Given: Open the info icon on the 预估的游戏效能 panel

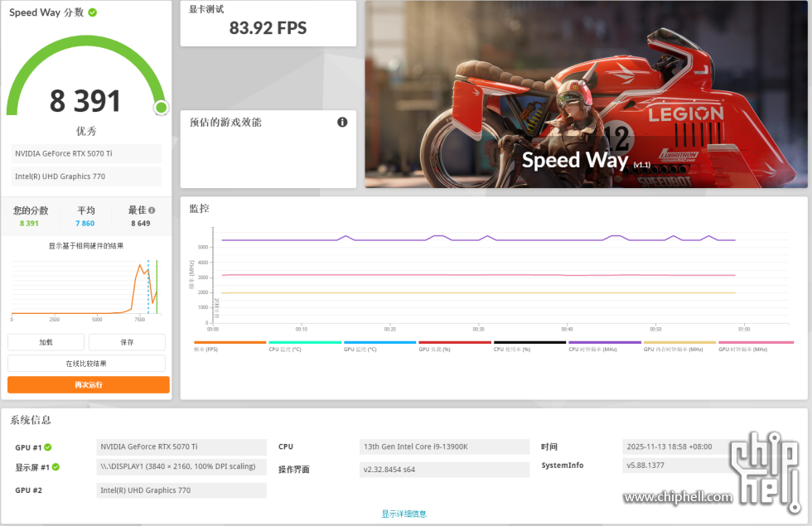Looking at the screenshot, I should coord(342,121).
